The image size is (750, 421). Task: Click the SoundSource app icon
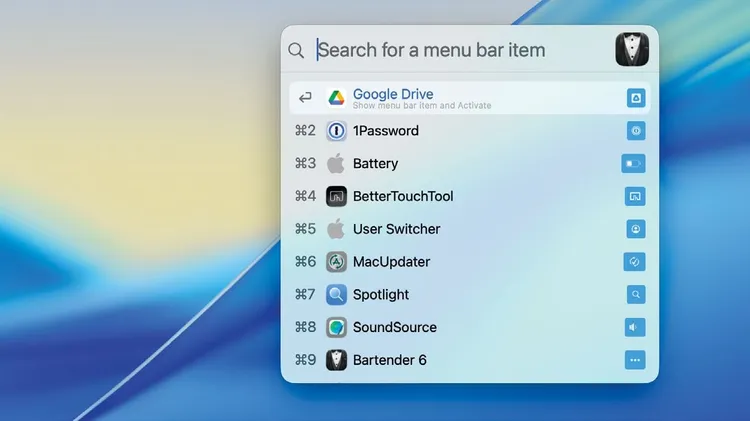[x=336, y=327]
